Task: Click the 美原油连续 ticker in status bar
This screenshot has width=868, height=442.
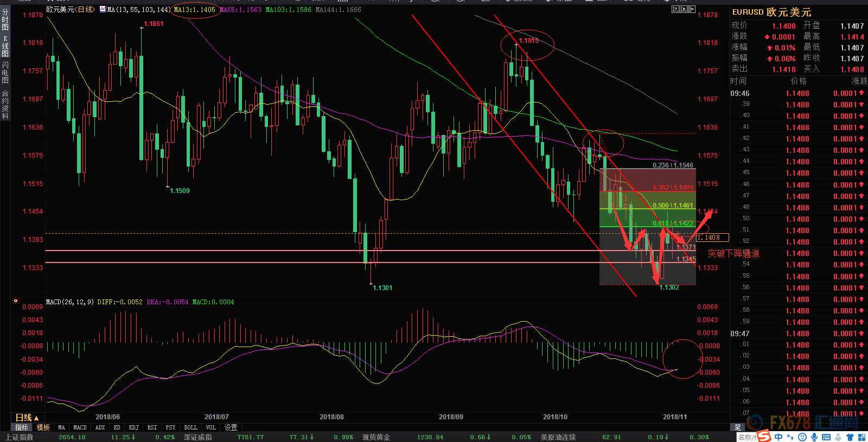Action: [558, 437]
